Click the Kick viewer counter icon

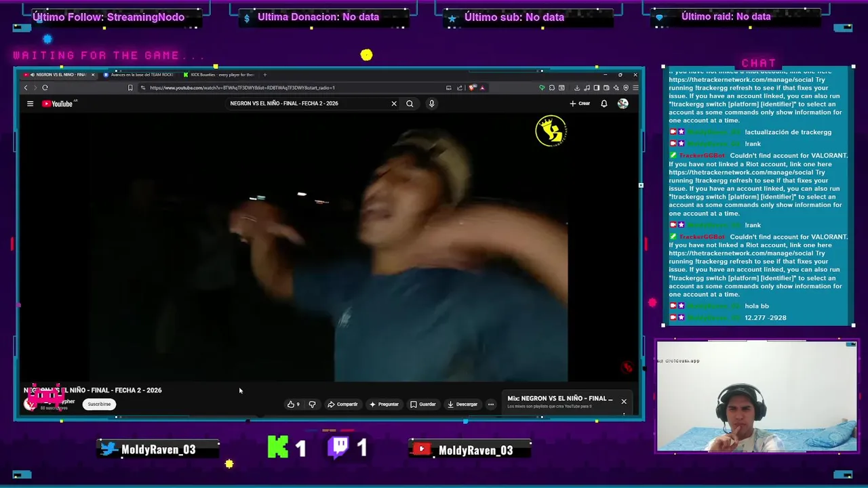click(x=277, y=448)
